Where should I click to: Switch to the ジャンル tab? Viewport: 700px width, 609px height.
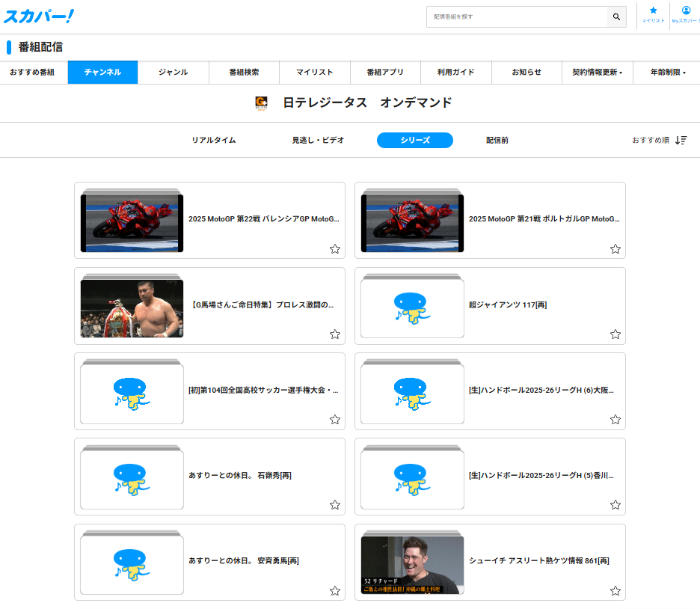tap(173, 73)
